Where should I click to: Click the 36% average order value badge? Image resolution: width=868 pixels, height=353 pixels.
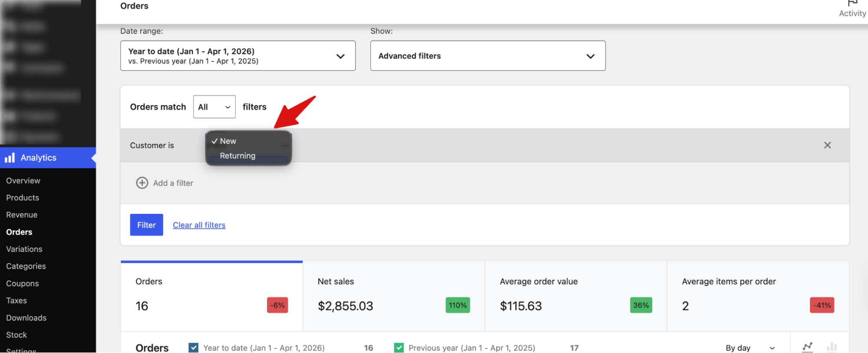pyautogui.click(x=641, y=305)
